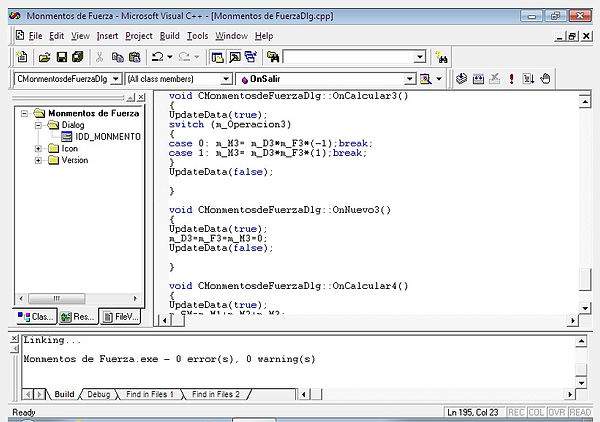This screenshot has height=422, width=600.
Task: Undo last action icon
Action: (157, 57)
